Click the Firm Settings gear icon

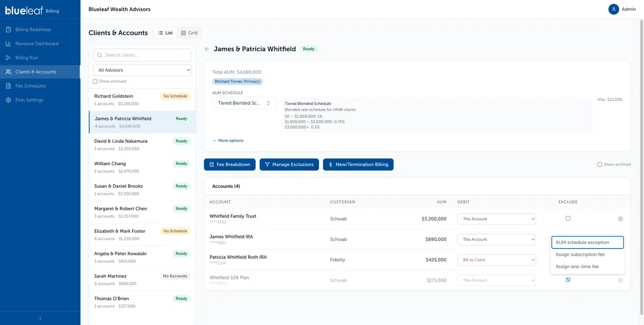coord(8,100)
